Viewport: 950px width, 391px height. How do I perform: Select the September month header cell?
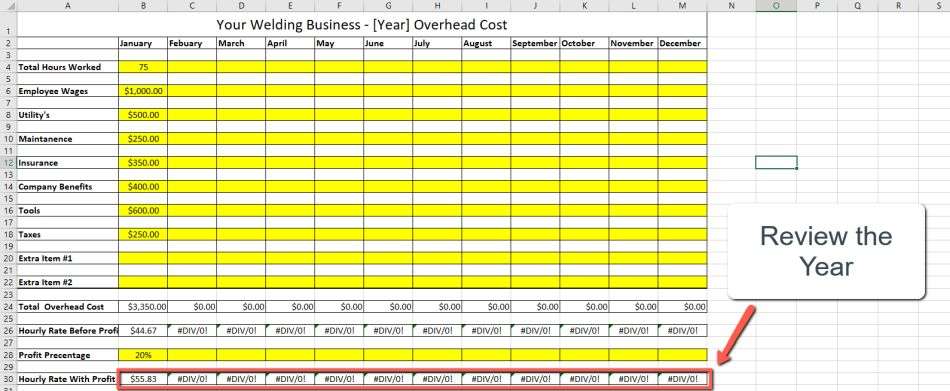[535, 44]
